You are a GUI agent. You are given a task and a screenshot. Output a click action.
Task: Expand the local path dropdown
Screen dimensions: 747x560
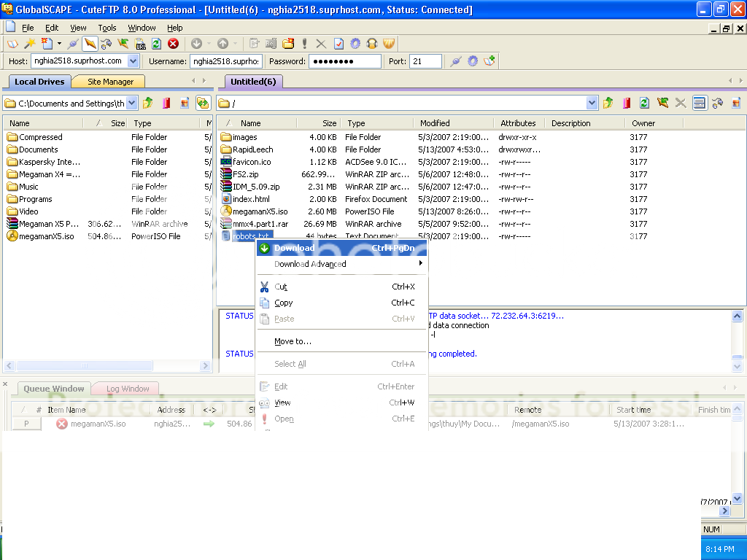[131, 104]
